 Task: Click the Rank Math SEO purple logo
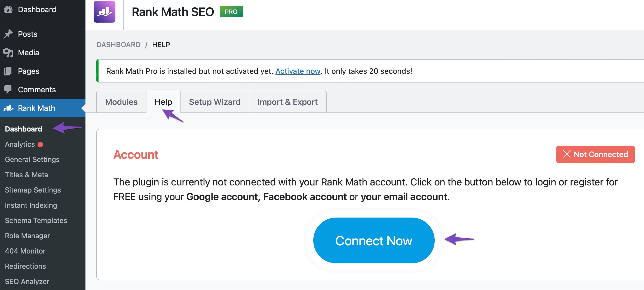pyautogui.click(x=105, y=12)
